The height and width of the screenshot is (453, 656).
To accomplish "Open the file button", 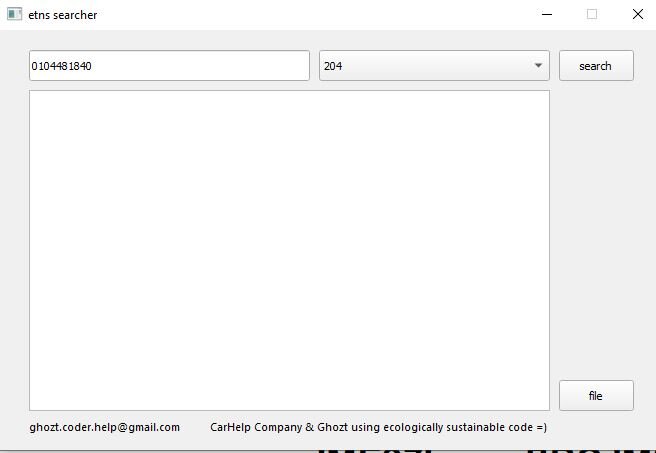I will point(596,395).
